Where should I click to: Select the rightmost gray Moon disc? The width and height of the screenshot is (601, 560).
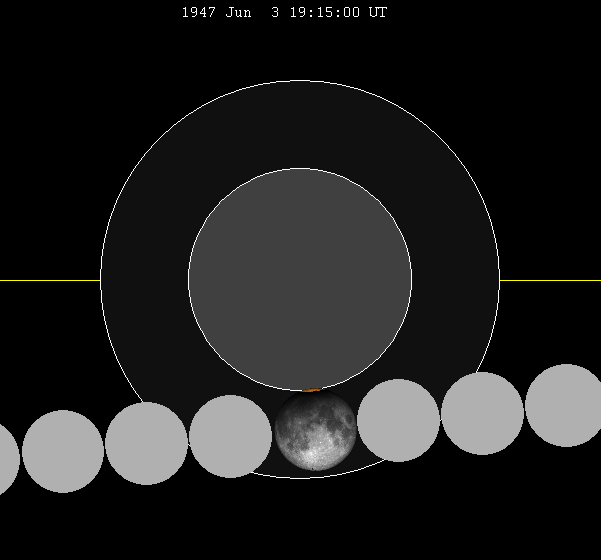(x=565, y=405)
